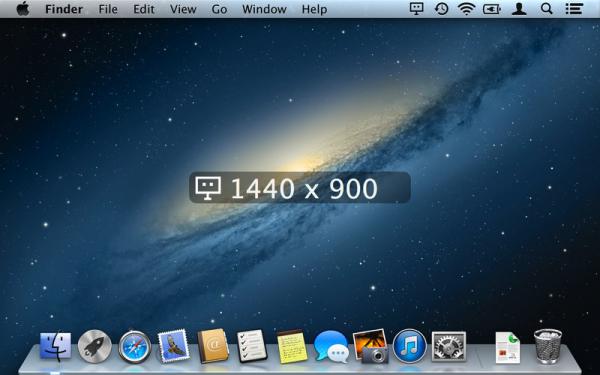Open the View menu
The width and height of the screenshot is (600, 375).
(x=183, y=9)
